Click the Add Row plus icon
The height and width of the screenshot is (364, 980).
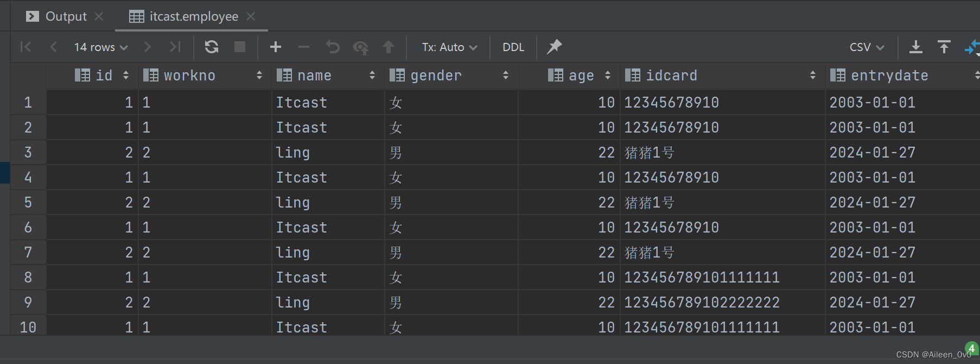[x=276, y=47]
